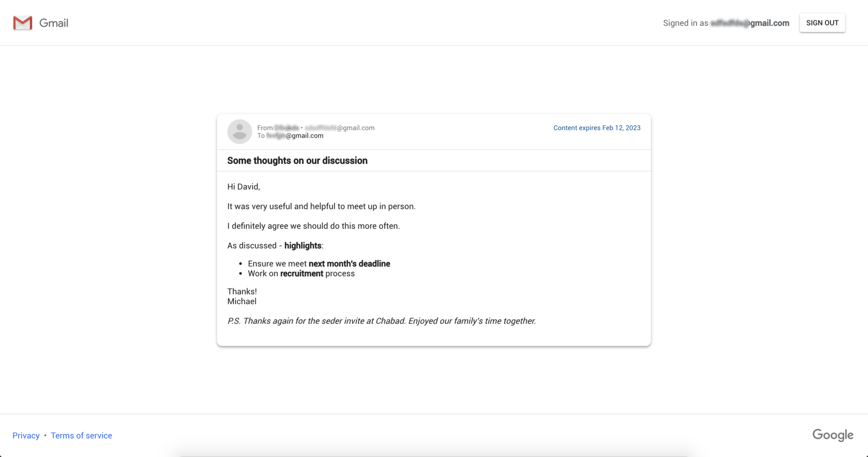Click the signed-in account email address
868x457 pixels.
tap(750, 23)
